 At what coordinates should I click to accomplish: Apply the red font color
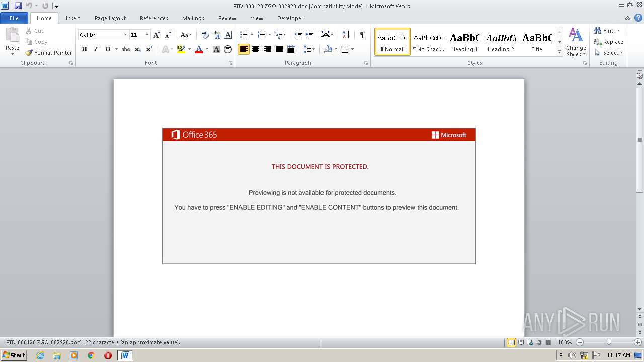point(199,49)
